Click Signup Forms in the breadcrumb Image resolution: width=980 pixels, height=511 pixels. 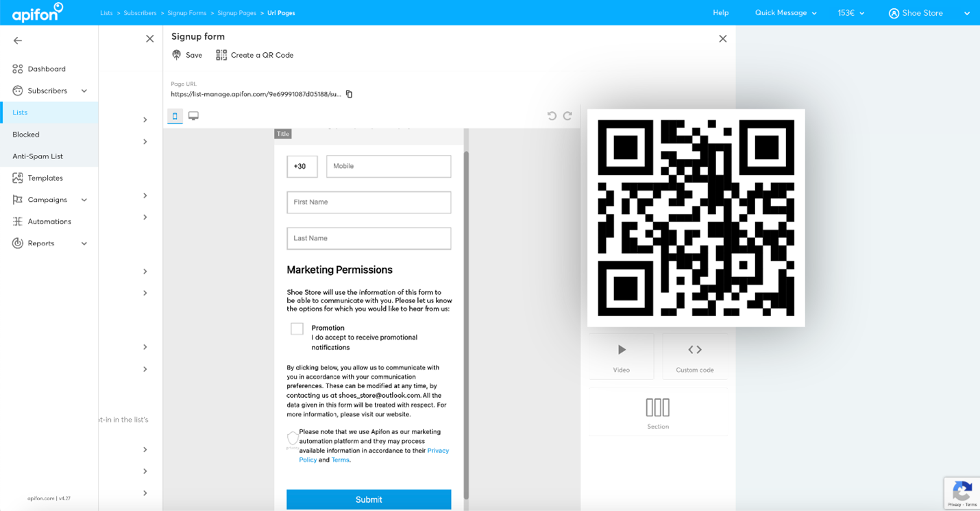188,13
